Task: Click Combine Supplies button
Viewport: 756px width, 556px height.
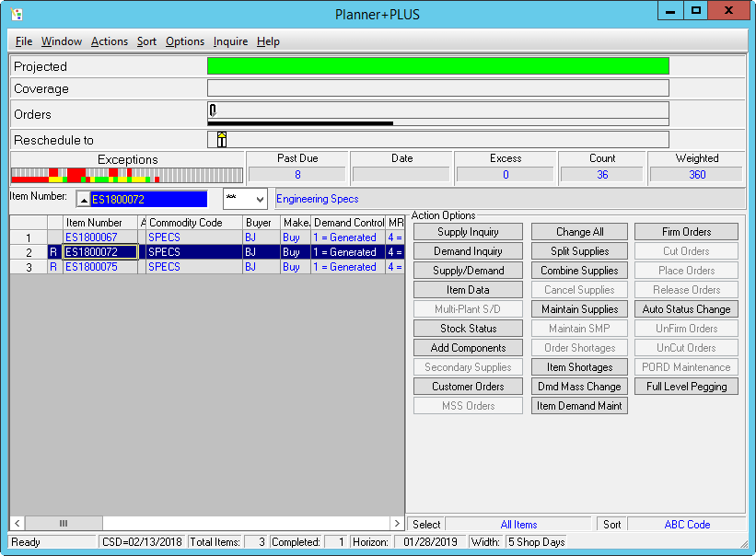Action: click(x=579, y=271)
